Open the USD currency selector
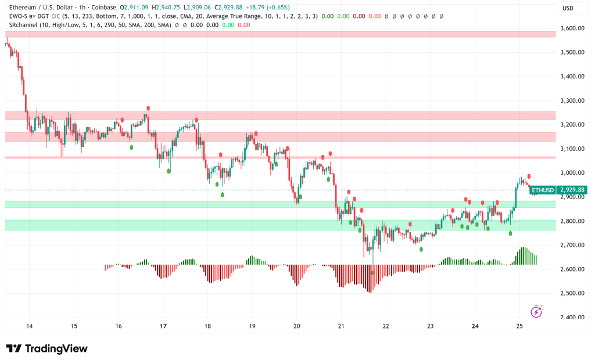Viewport: 595px width, 364px height. pyautogui.click(x=567, y=8)
